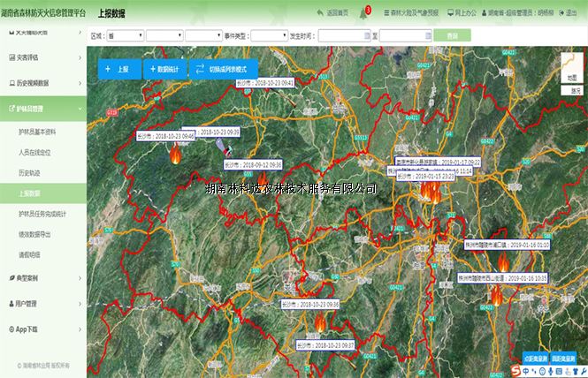
Task: Click the fire marker dated 2018-10-23 09:46
Action: pyautogui.click(x=174, y=155)
